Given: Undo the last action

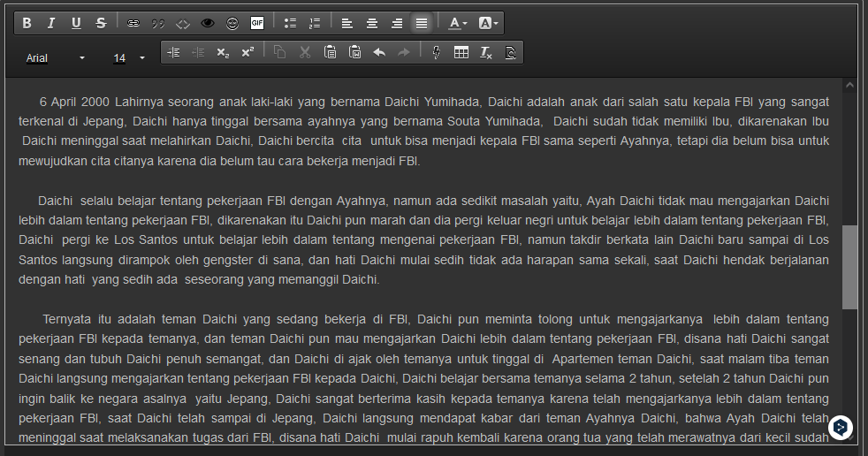Looking at the screenshot, I should tap(379, 52).
